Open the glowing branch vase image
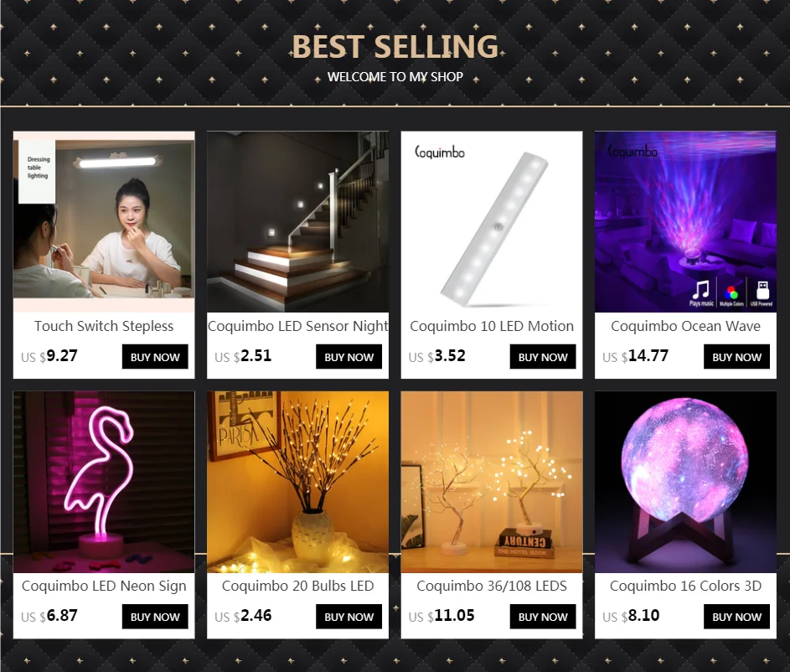 297,482
